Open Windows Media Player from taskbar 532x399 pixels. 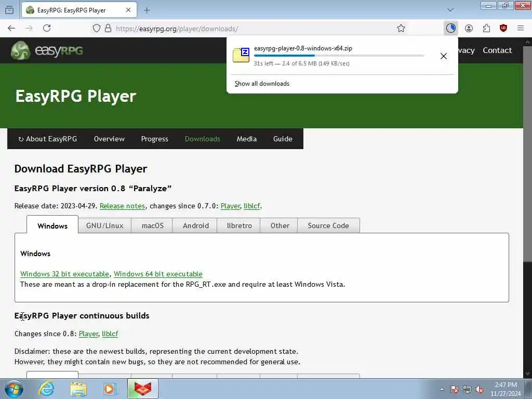point(110,389)
